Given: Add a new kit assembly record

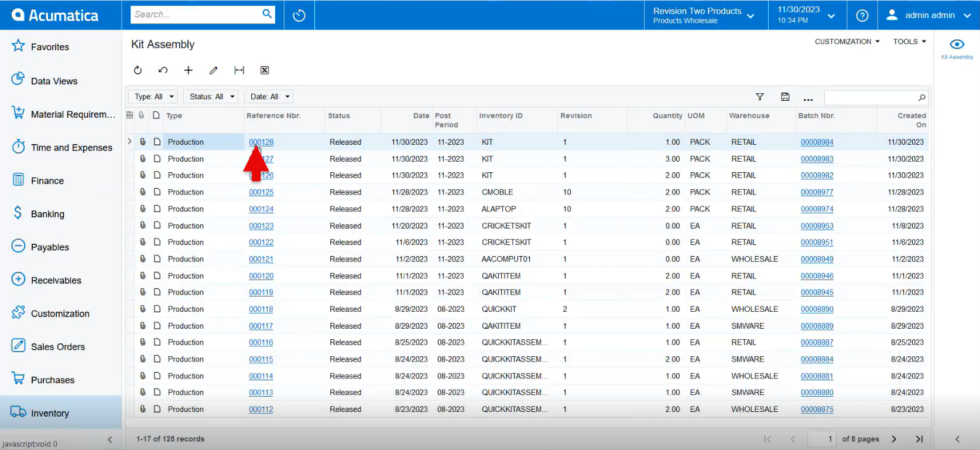Looking at the screenshot, I should pyautogui.click(x=188, y=70).
